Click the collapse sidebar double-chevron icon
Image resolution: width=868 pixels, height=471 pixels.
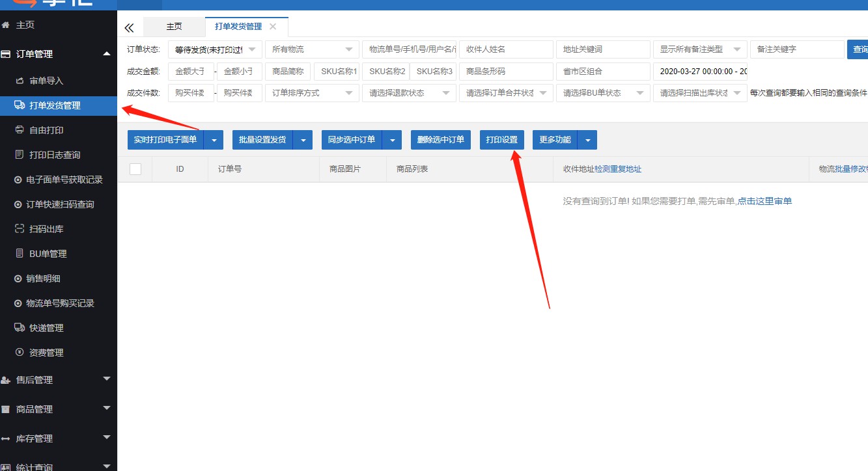129,27
